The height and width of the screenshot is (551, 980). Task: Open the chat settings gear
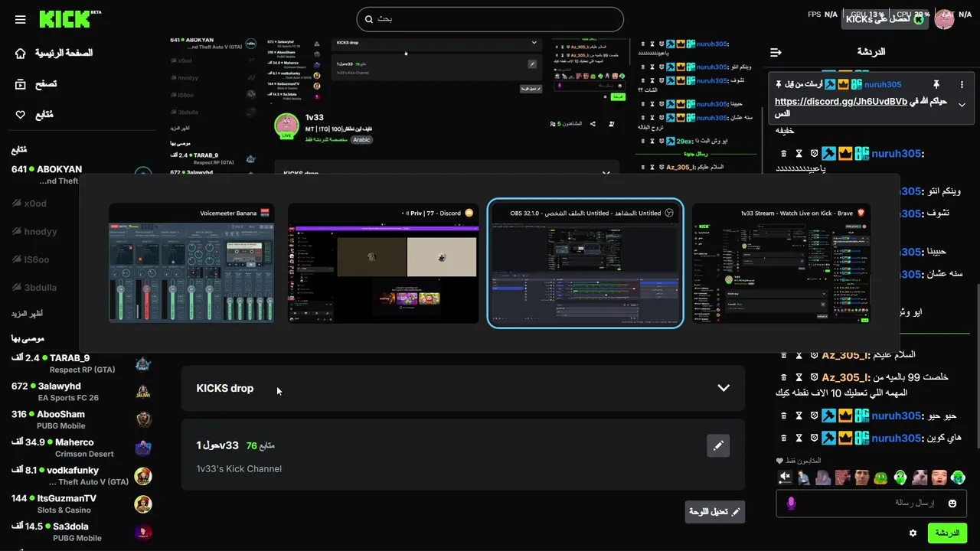point(913,533)
